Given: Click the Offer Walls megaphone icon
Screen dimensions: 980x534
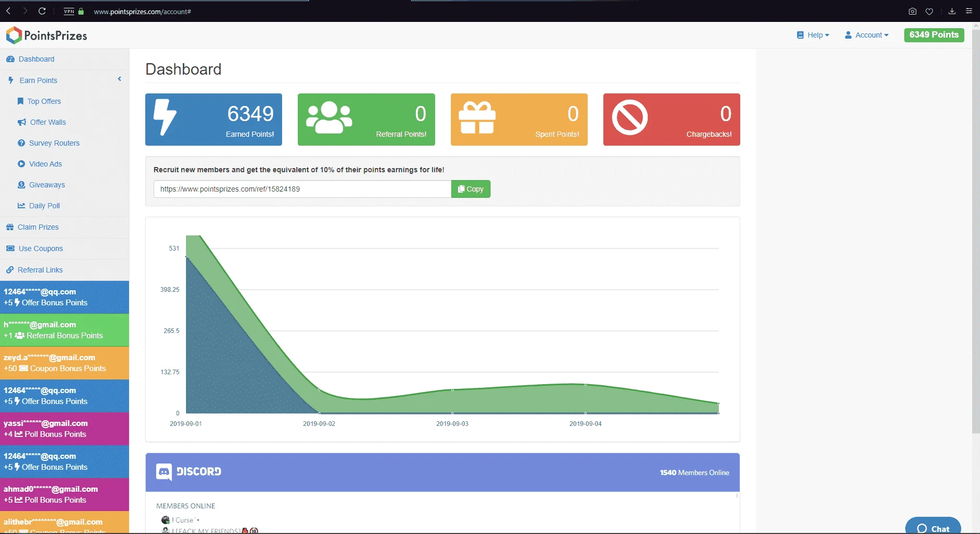Looking at the screenshot, I should (x=22, y=122).
